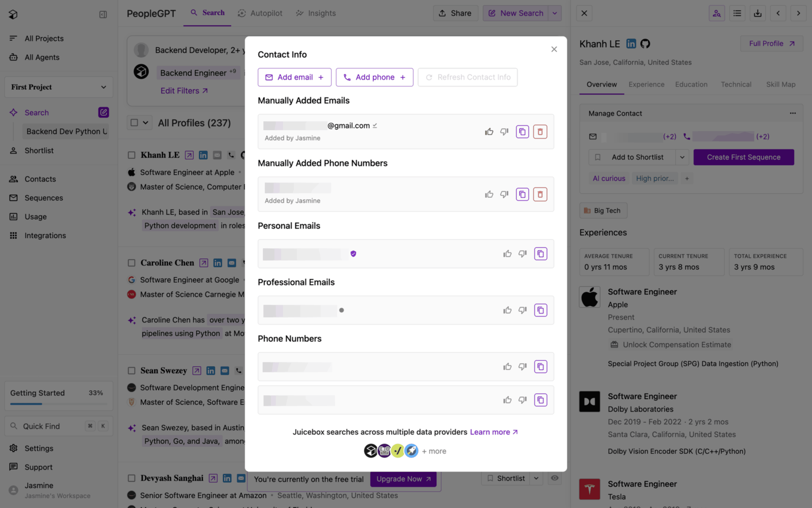Viewport: 812px width, 508px height.
Task: Open the bottom Shortlist dropdown arrow
Action: tap(536, 478)
